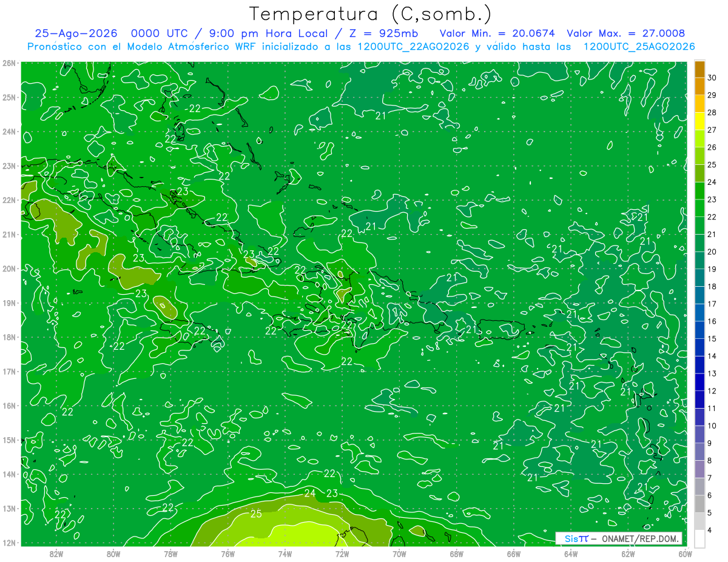Select the date text "25-Ago-2026"

(x=76, y=33)
